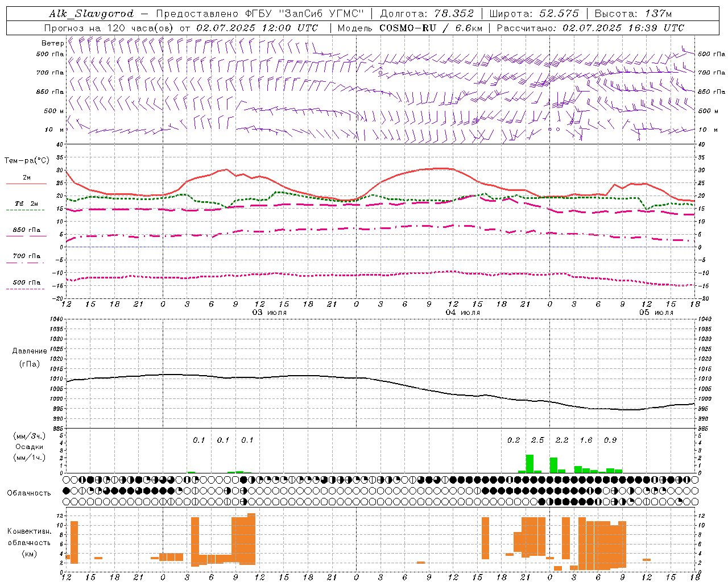Select the 2.5 precipitation amount
The image size is (728, 582).
point(537,440)
